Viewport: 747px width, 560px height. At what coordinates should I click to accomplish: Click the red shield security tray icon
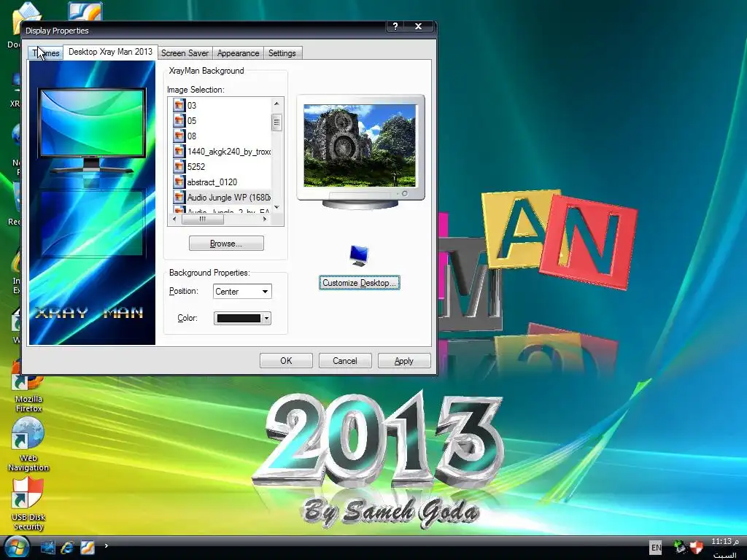(x=696, y=547)
